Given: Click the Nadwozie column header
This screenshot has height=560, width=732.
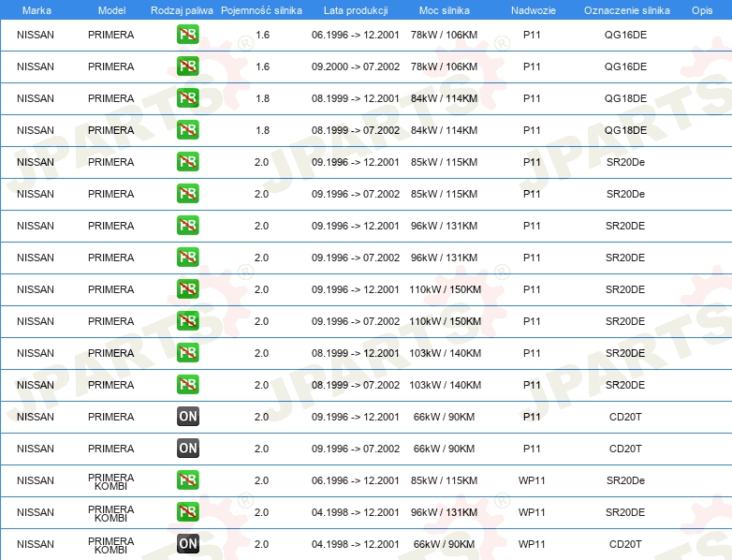Looking at the screenshot, I should (534, 10).
